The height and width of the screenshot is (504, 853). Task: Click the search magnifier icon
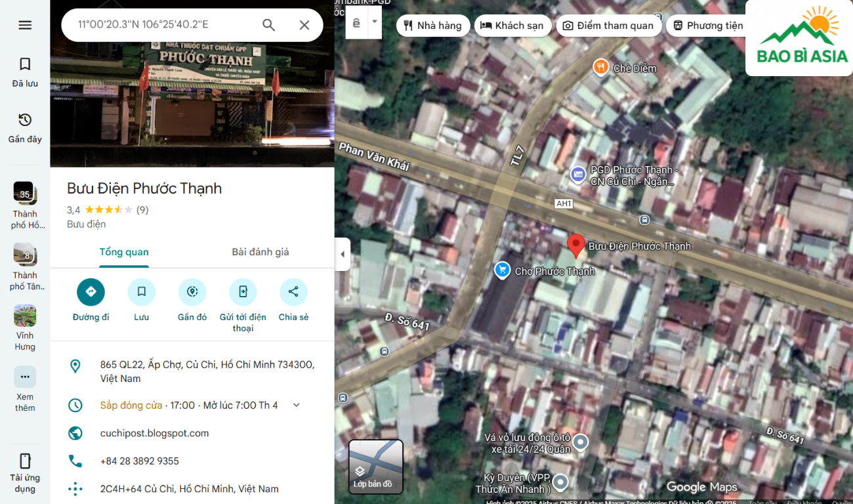click(x=268, y=25)
